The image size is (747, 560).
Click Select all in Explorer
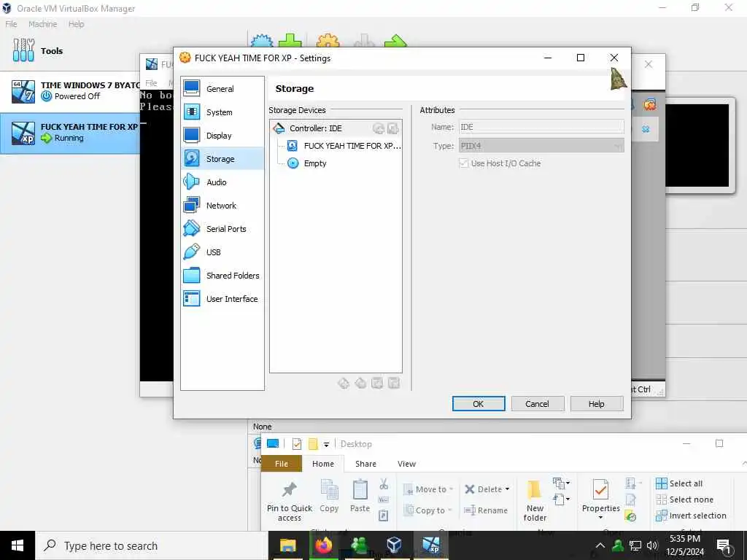tap(679, 483)
